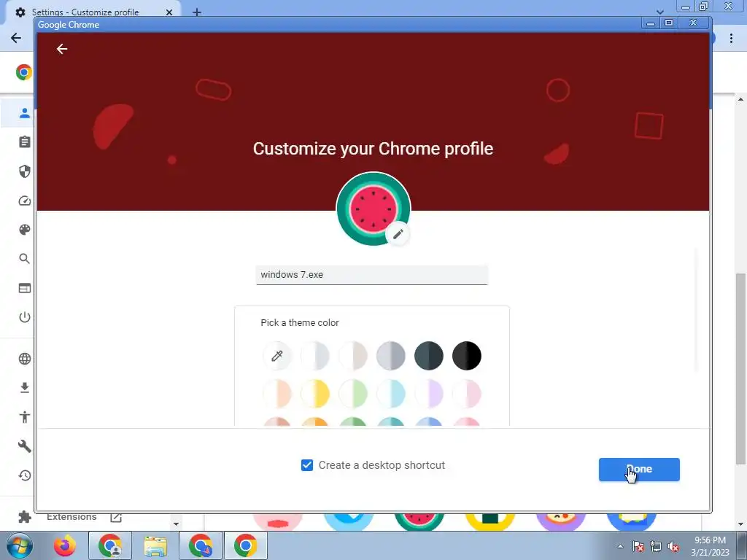Maximize the Google Chrome profile dialog

pyautogui.click(x=669, y=23)
